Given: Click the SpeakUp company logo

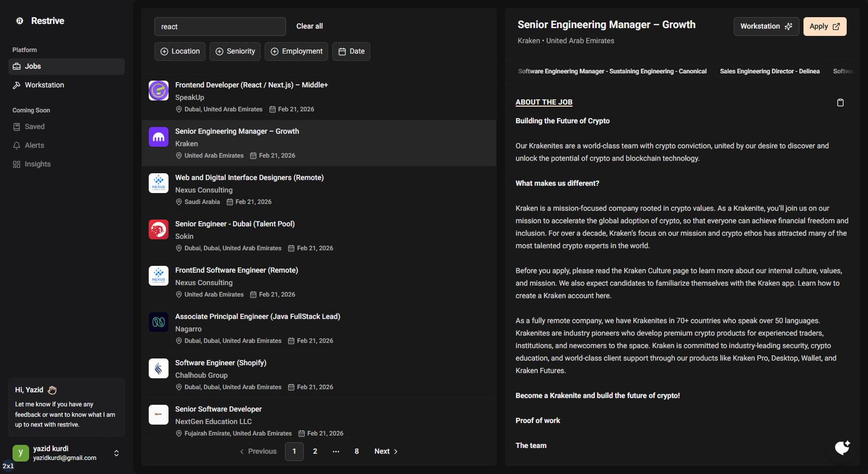Looking at the screenshot, I should tap(159, 91).
